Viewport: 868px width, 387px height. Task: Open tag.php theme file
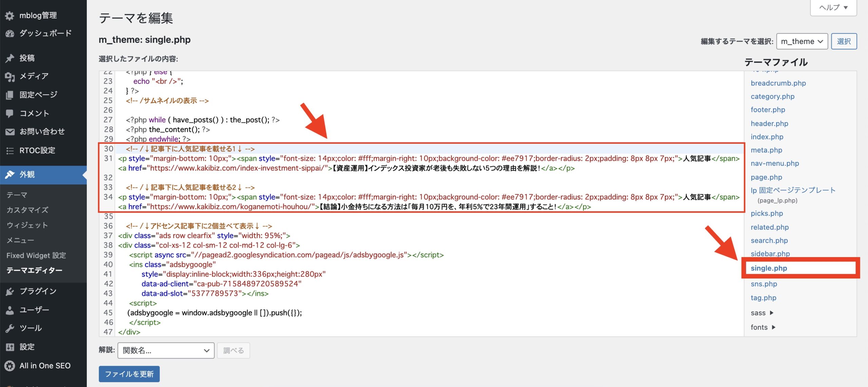(x=763, y=298)
